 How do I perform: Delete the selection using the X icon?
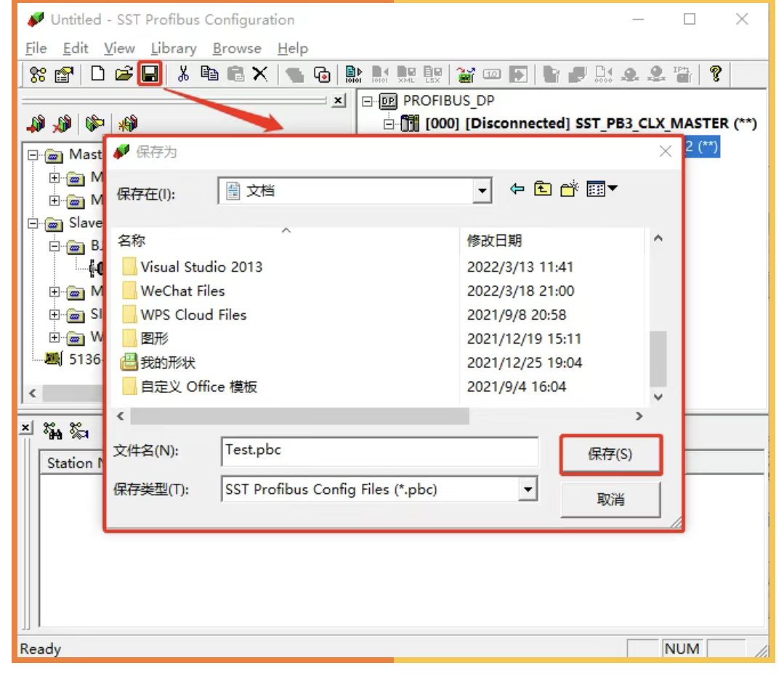[x=260, y=73]
